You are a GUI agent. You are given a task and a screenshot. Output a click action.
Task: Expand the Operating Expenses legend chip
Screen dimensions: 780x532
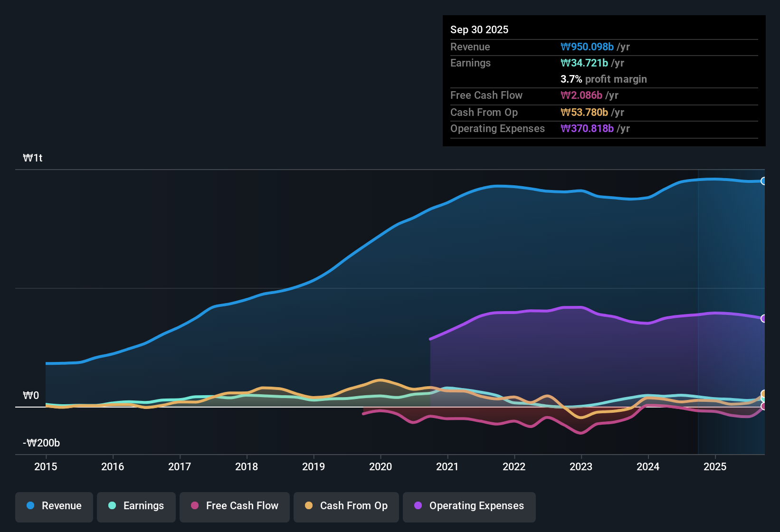[469, 506]
